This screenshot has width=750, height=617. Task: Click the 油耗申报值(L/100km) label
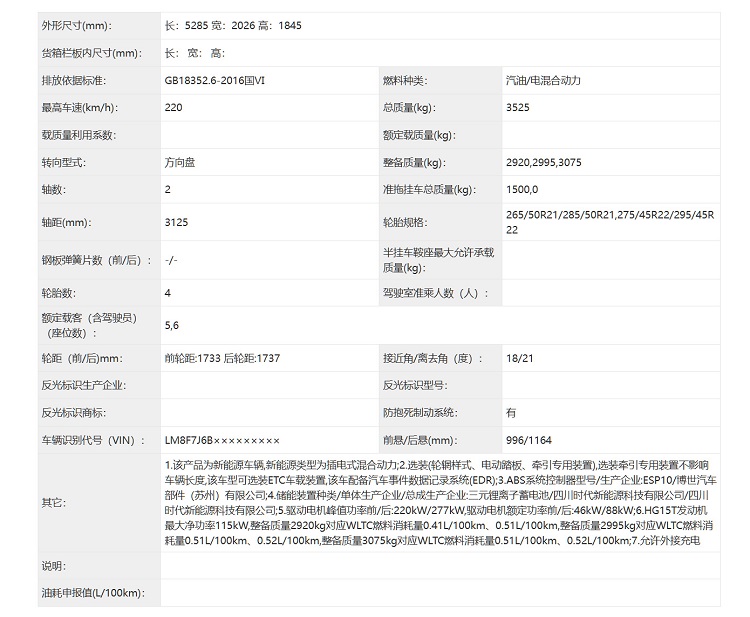(x=93, y=593)
